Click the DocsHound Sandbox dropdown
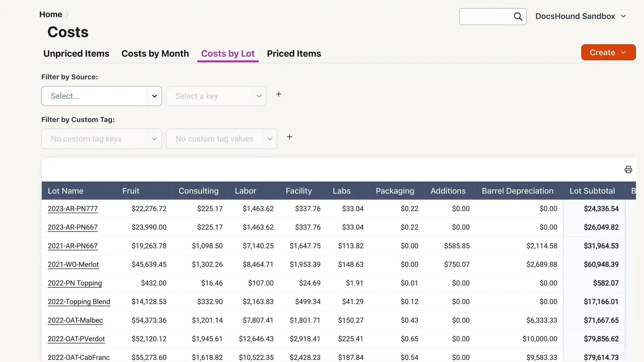Screen dimensions: 644x362 [580, 16]
